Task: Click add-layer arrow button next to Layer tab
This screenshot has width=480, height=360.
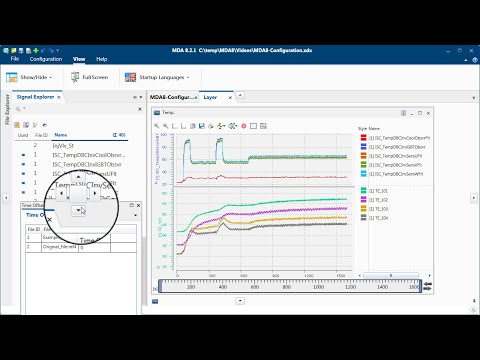Action: tap(240, 95)
